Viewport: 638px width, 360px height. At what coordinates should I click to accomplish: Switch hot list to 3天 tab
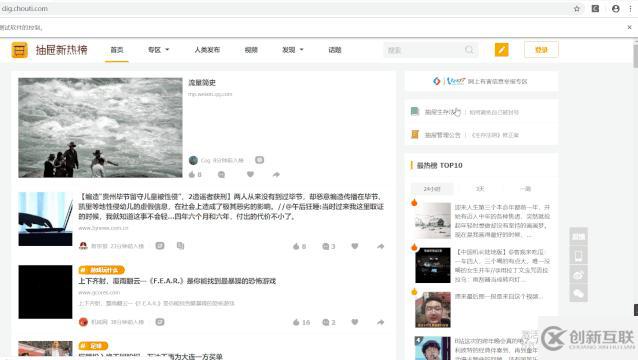click(x=480, y=189)
